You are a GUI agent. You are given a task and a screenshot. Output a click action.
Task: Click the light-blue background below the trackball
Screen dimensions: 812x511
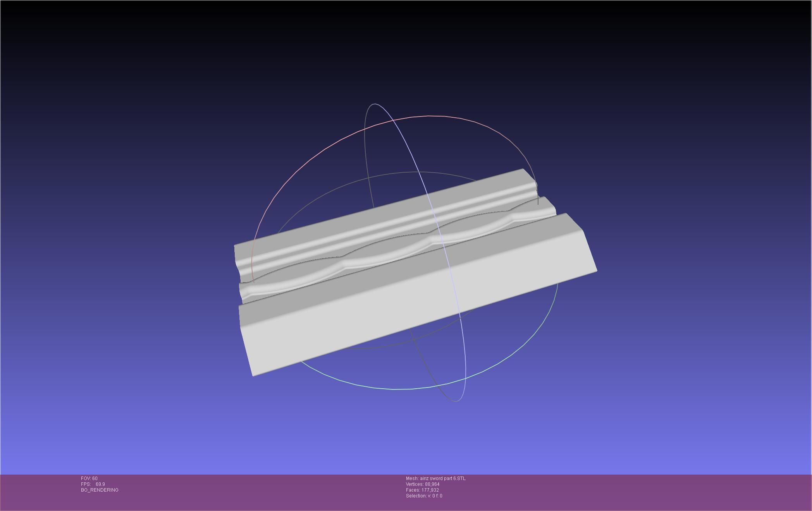[x=407, y=437]
